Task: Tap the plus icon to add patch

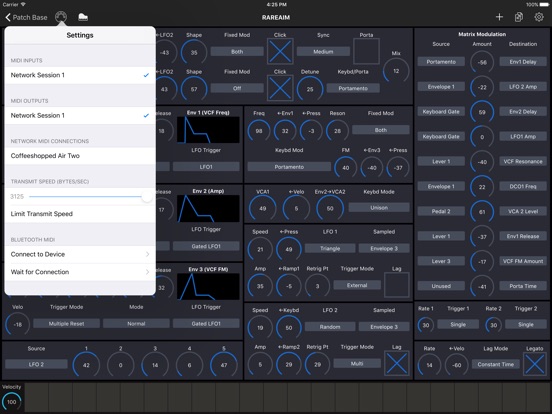Action: tap(499, 17)
